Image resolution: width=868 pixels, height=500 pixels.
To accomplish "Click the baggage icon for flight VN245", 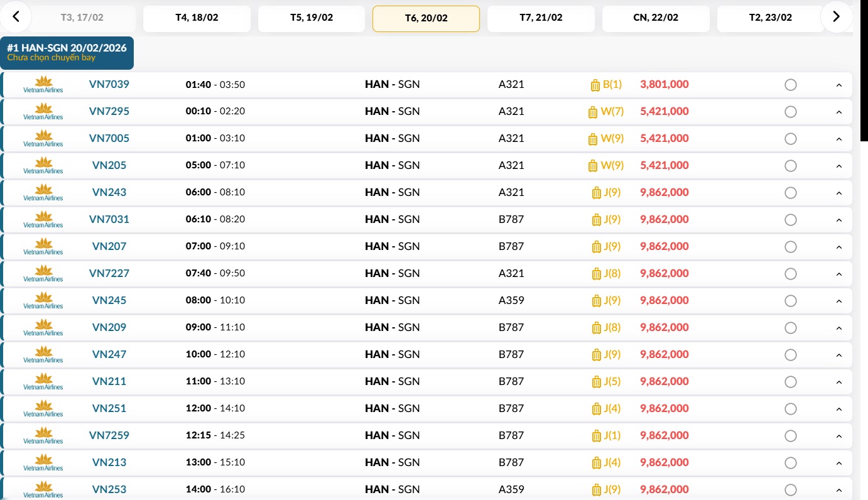I will [x=596, y=301].
